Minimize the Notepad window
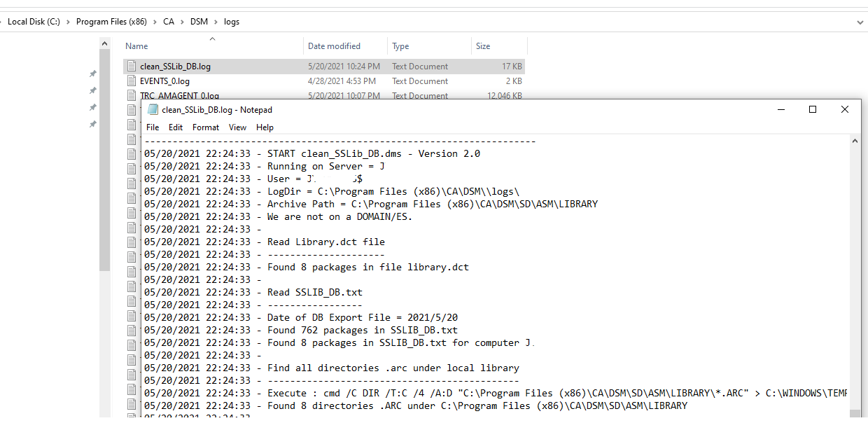868x423 pixels. click(780, 109)
